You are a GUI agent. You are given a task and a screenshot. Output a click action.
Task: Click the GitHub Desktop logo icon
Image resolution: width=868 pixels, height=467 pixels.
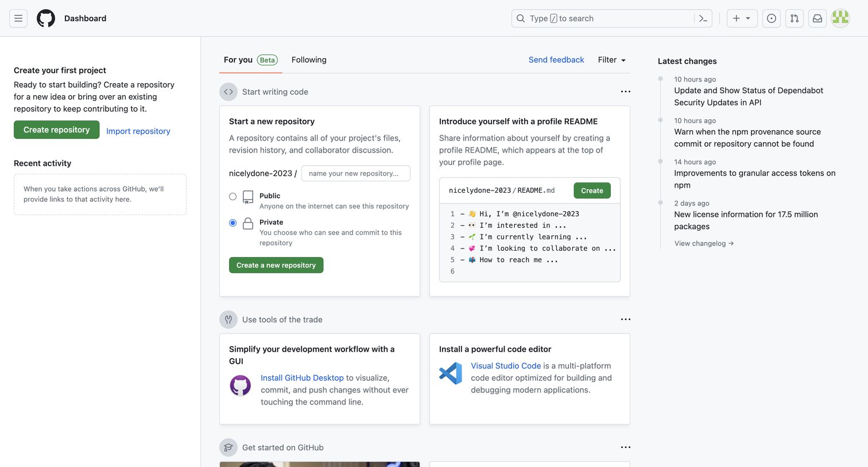point(241,386)
